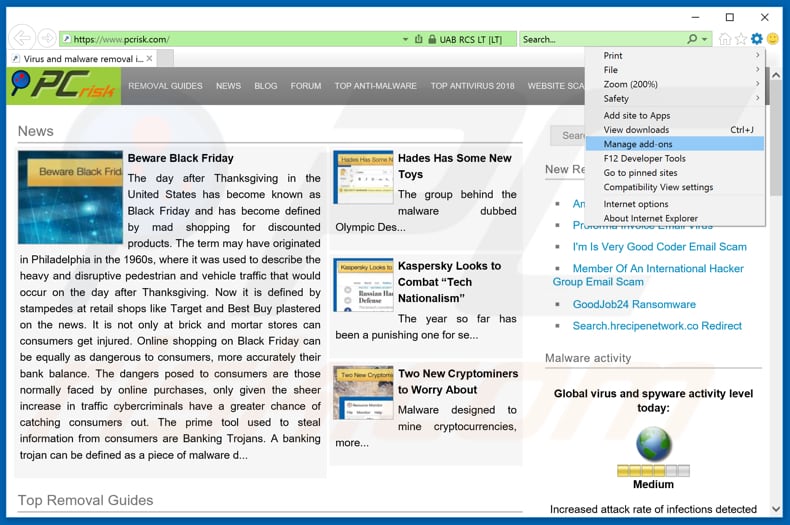Open Hades Has Some New Toys article

[x=454, y=166]
